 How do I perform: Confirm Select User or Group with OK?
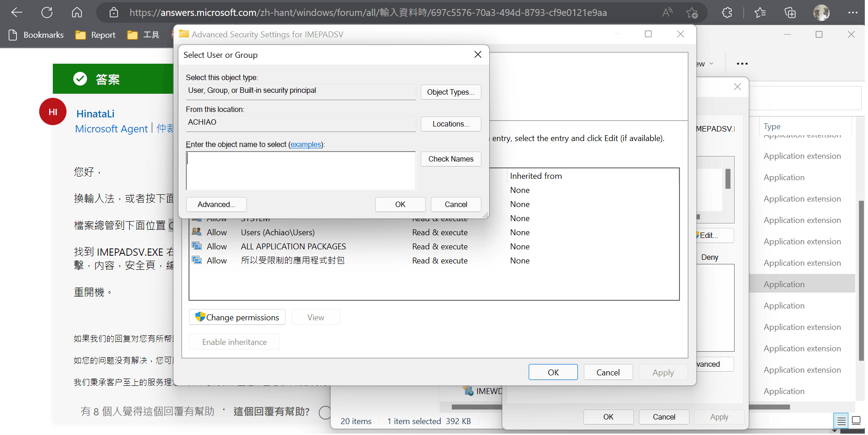(400, 204)
